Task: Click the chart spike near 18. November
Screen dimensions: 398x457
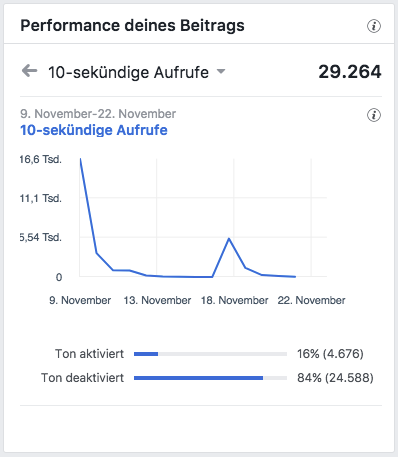Action: tap(229, 238)
